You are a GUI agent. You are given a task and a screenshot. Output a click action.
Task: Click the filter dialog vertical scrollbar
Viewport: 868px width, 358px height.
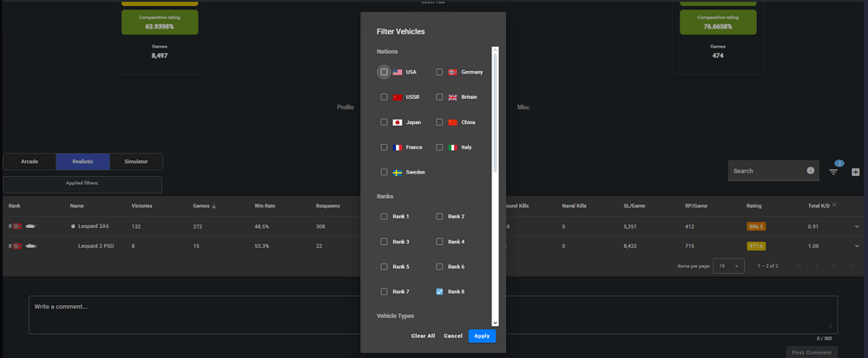pyautogui.click(x=495, y=113)
